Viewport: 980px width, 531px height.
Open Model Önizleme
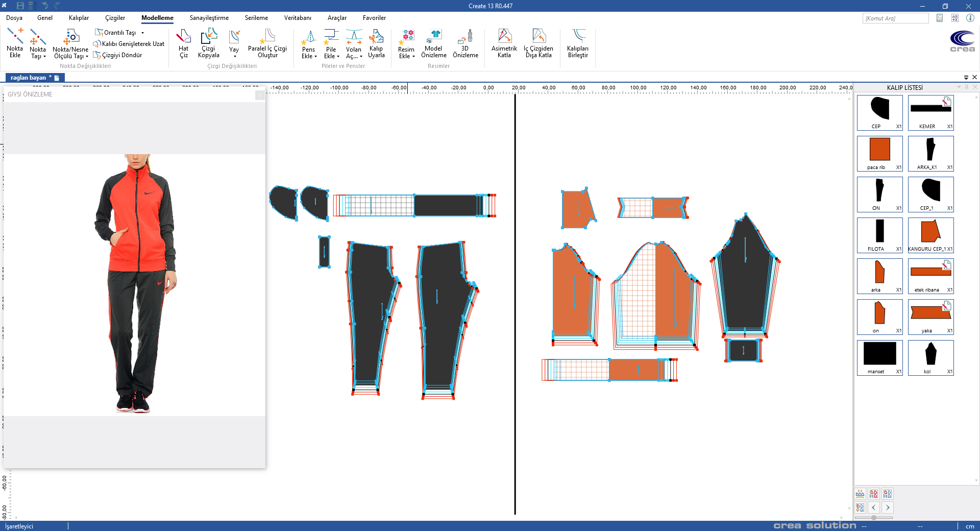point(433,43)
